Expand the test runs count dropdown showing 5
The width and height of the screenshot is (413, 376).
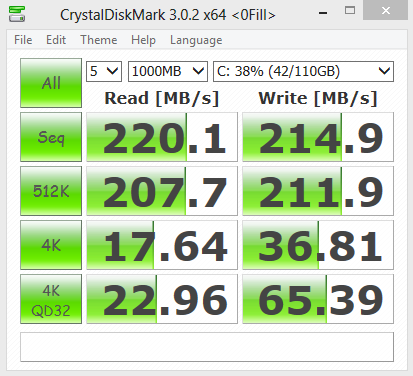pyautogui.click(x=104, y=71)
